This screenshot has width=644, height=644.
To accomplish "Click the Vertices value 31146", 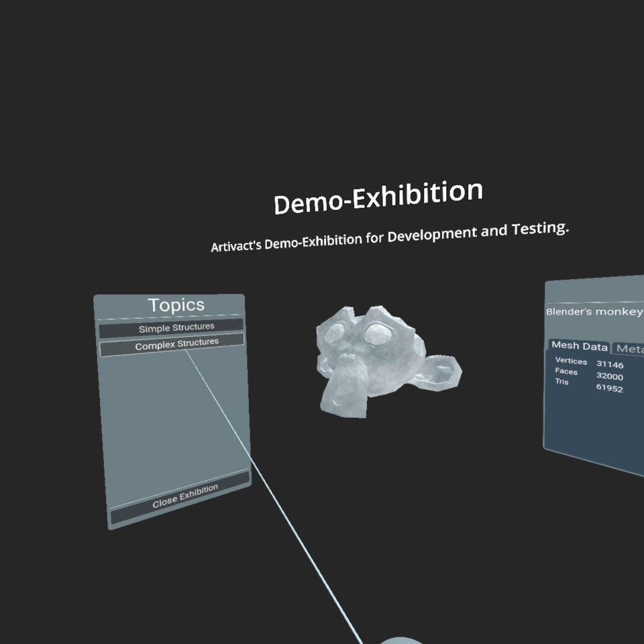I will 610,364.
